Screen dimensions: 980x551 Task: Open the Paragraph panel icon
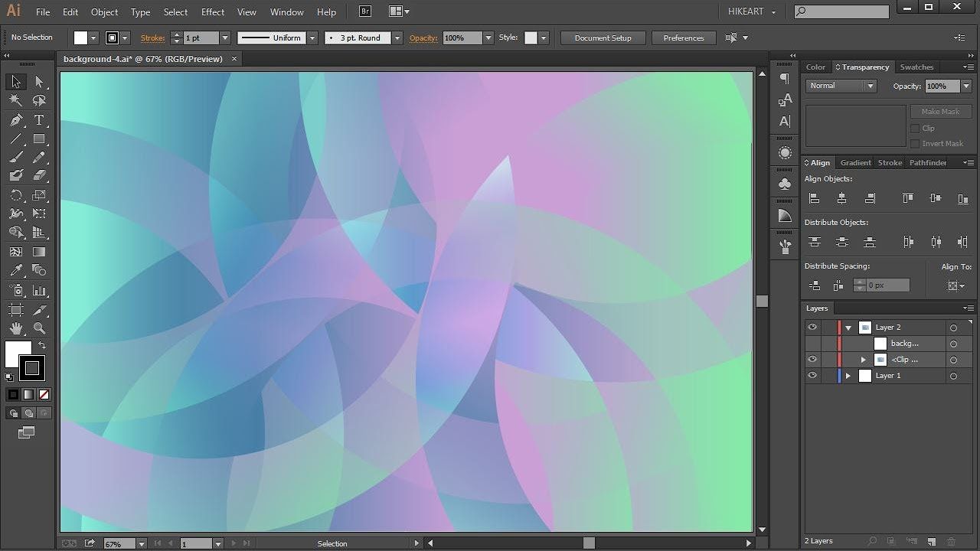click(x=785, y=79)
